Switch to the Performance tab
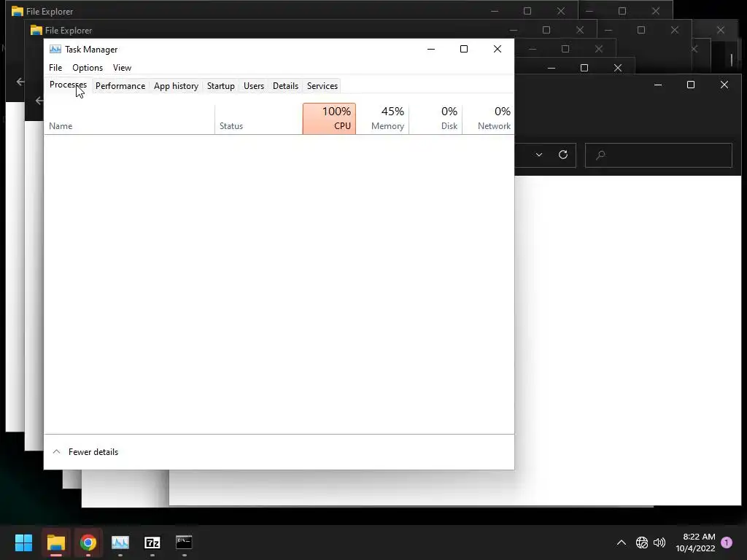 120,86
